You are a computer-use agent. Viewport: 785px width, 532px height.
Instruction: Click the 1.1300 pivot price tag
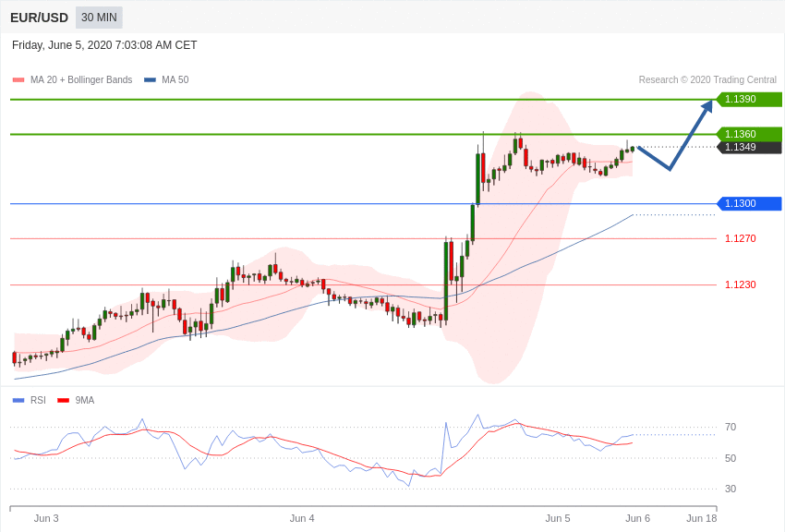tap(749, 204)
